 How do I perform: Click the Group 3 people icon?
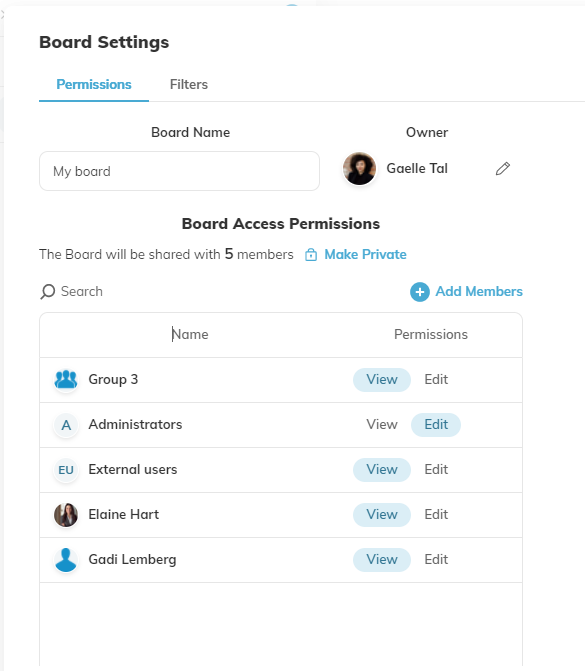pos(66,380)
